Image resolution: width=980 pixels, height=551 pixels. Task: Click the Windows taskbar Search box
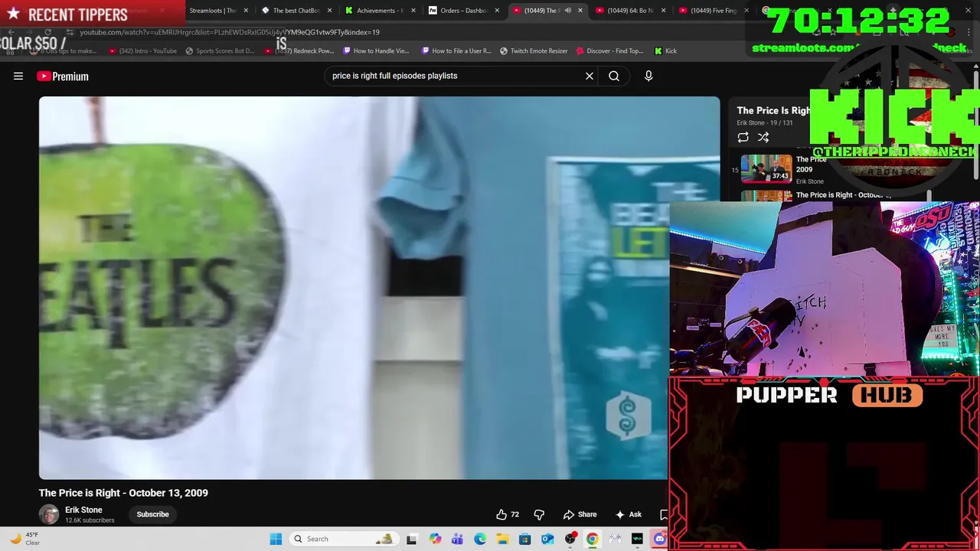point(345,539)
